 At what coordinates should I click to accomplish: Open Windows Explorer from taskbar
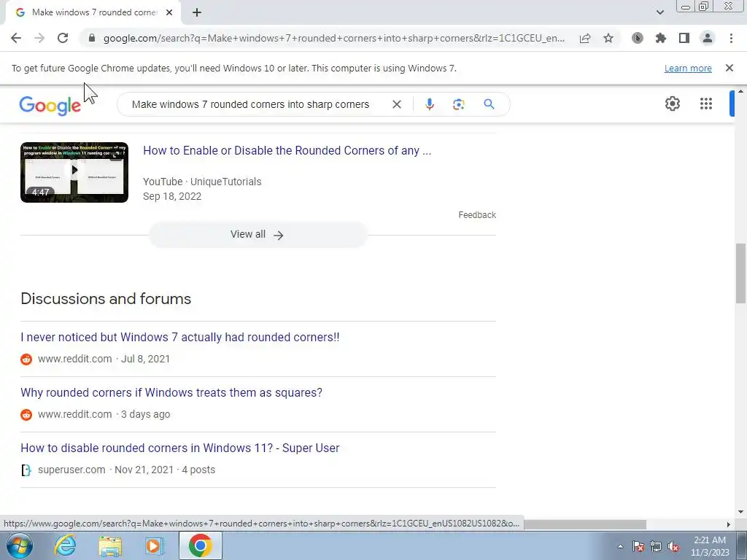[110, 545]
